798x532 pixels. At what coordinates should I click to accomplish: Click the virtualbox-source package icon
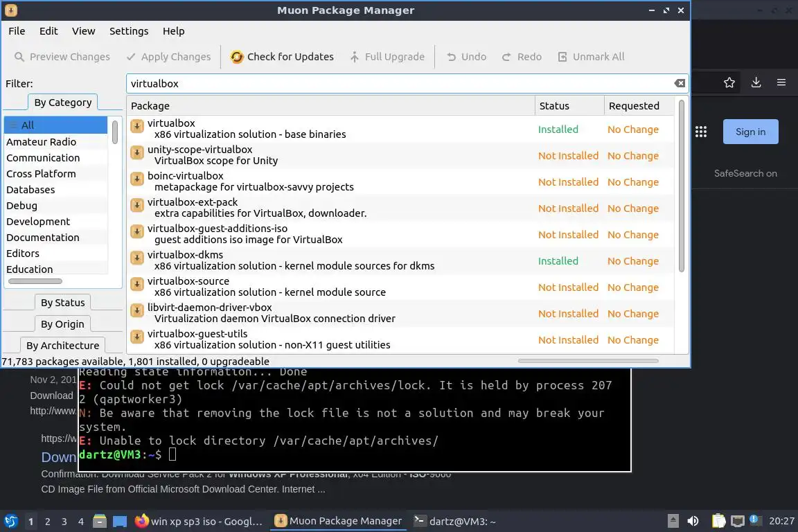click(137, 284)
